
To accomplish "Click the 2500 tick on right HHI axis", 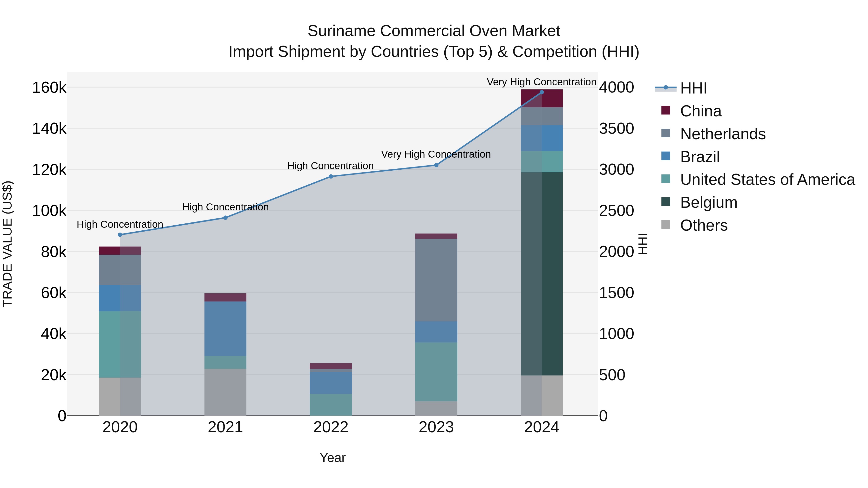I will 616,211.
